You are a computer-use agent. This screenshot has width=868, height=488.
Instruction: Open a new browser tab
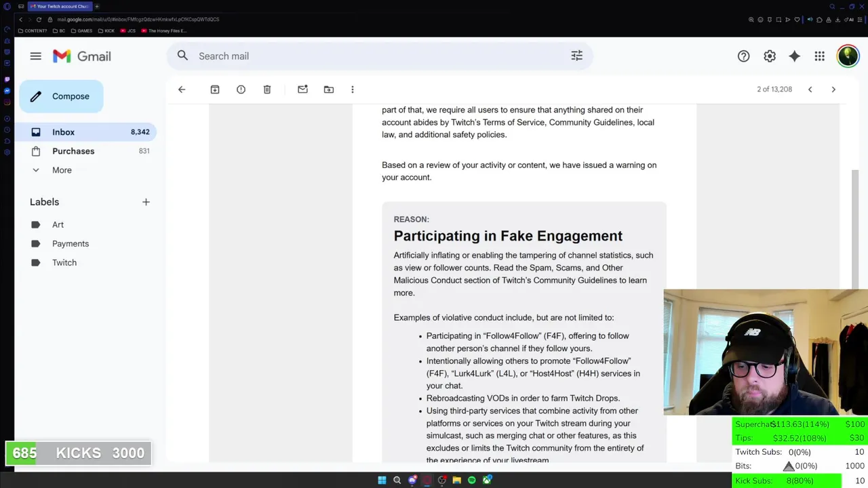pos(97,6)
